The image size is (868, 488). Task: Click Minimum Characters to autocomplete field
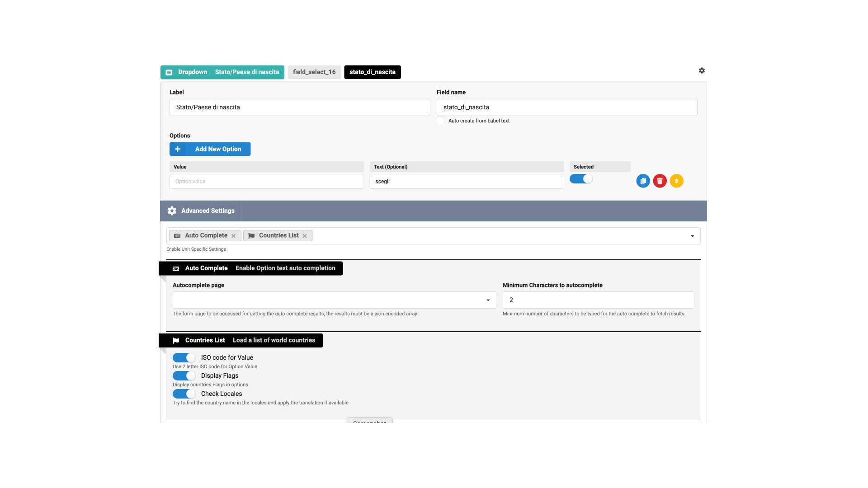598,300
